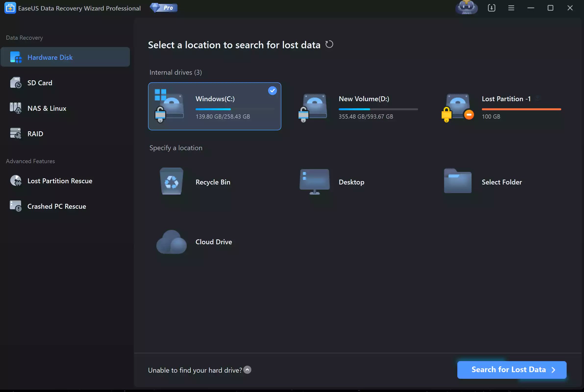584x392 pixels.
Task: Click the Search for Lost Data button
Action: (511, 369)
